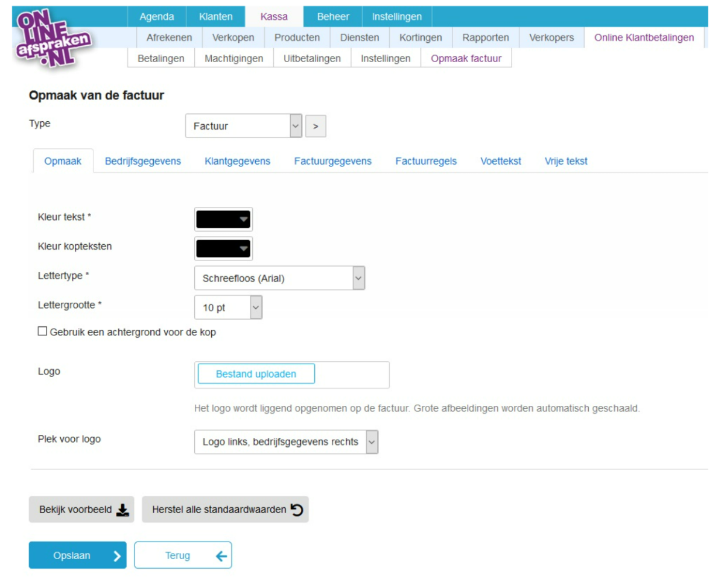Click the '>' button beside the Type dropdown
This screenshot has width=724, height=588.
(316, 126)
